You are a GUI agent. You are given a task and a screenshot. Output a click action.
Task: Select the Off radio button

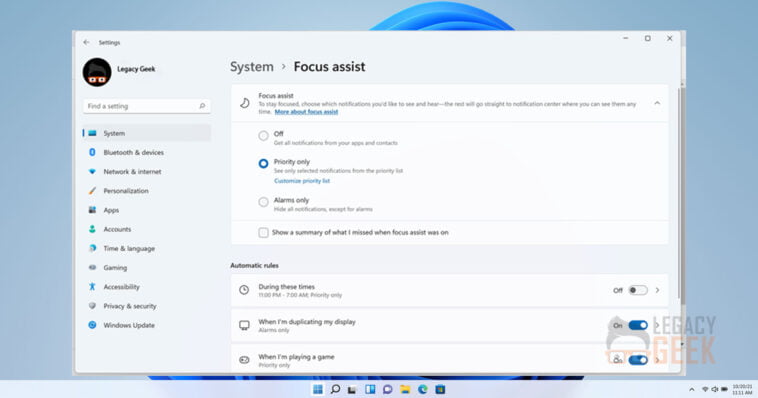click(263, 136)
